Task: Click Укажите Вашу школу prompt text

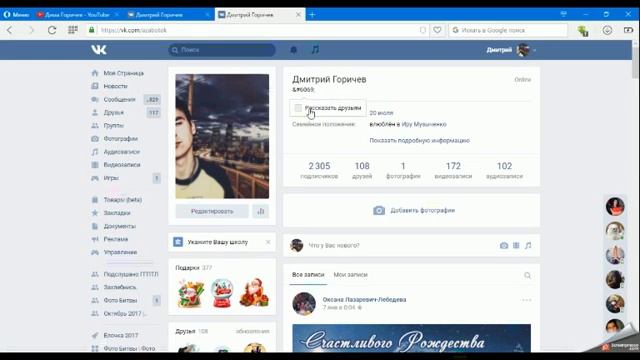Action: (218, 242)
